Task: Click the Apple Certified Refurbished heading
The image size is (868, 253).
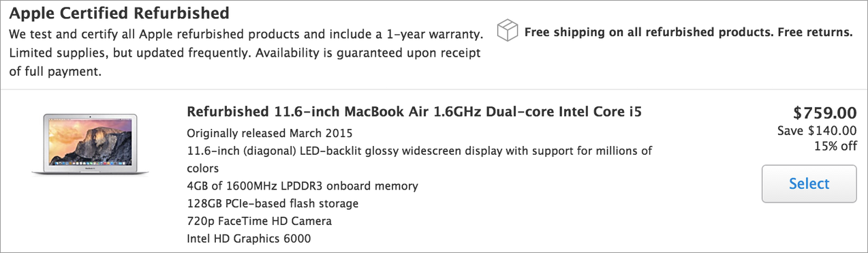Action: point(119,12)
